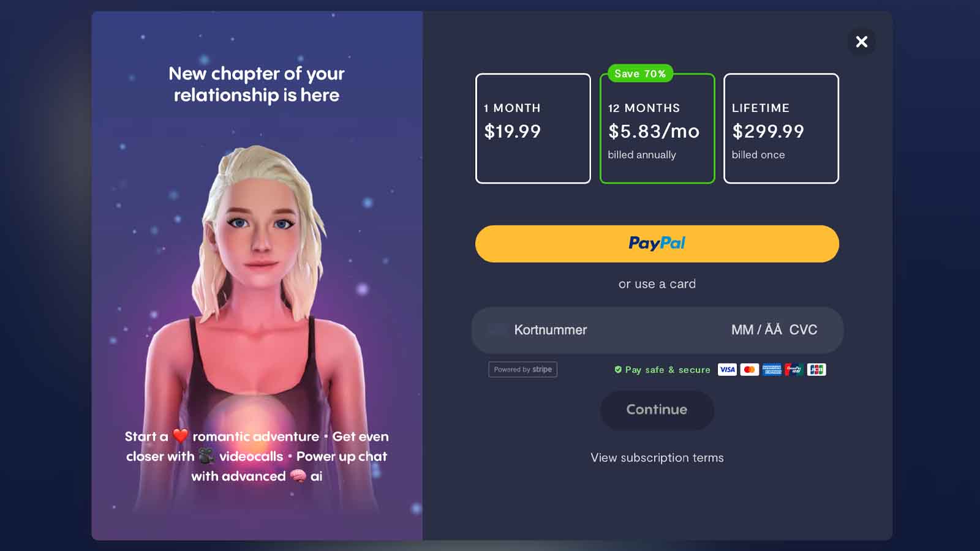Choose the 12 Months billed annually plan
This screenshot has width=980, height=551.
pyautogui.click(x=657, y=128)
